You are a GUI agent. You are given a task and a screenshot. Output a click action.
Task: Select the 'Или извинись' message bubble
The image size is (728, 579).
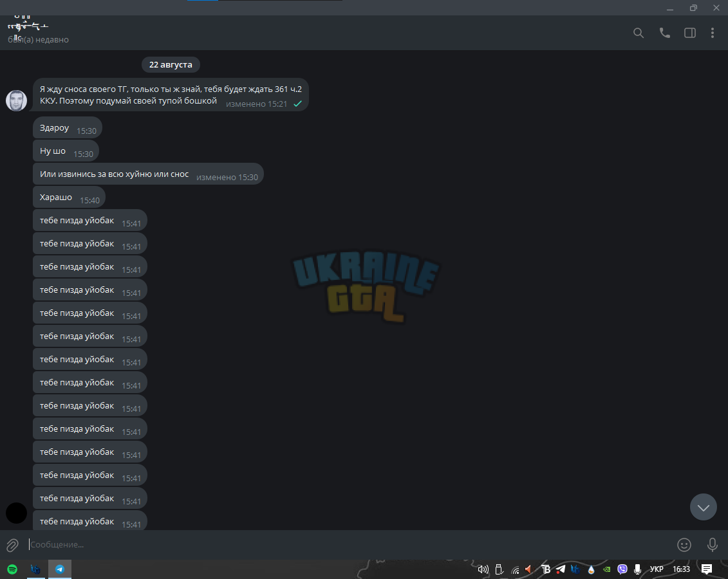pyautogui.click(x=149, y=174)
